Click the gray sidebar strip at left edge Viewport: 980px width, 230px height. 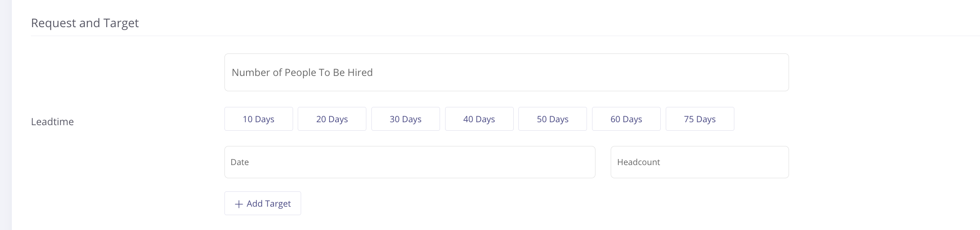click(6, 115)
